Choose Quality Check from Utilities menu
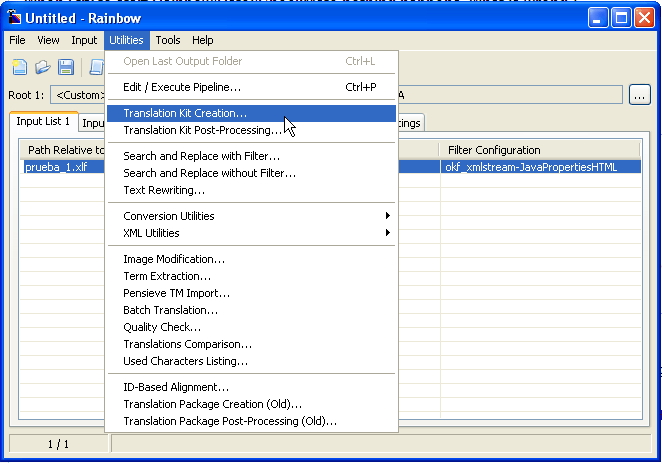Viewport: 662px width, 463px height. click(x=162, y=327)
